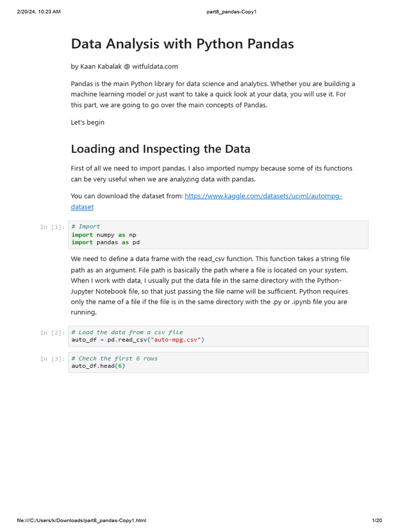The width and height of the screenshot is (399, 532).
Task: Click the "auto-mpg.csv" string in the code
Action: tap(176, 340)
